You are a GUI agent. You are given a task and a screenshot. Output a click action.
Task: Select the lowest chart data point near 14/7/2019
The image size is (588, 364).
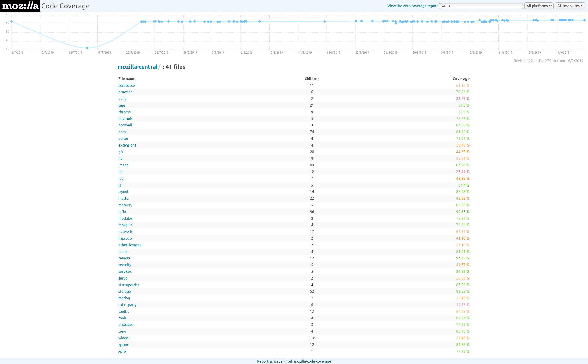(x=87, y=48)
